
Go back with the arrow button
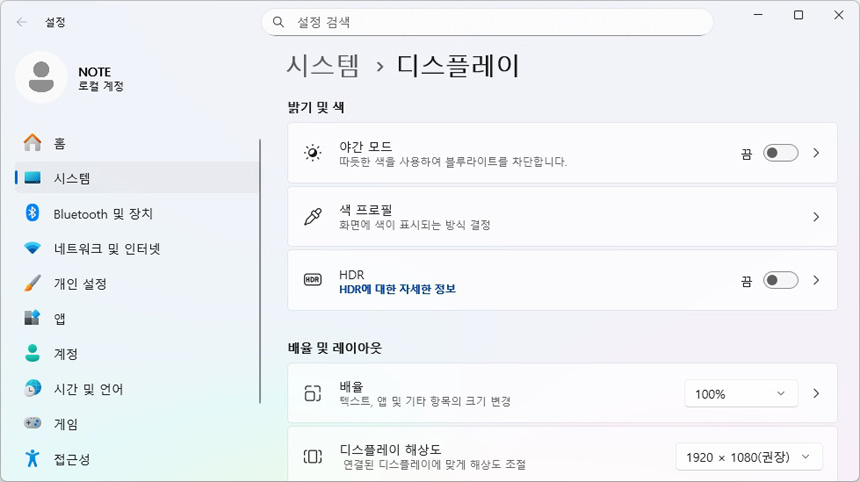click(22, 21)
